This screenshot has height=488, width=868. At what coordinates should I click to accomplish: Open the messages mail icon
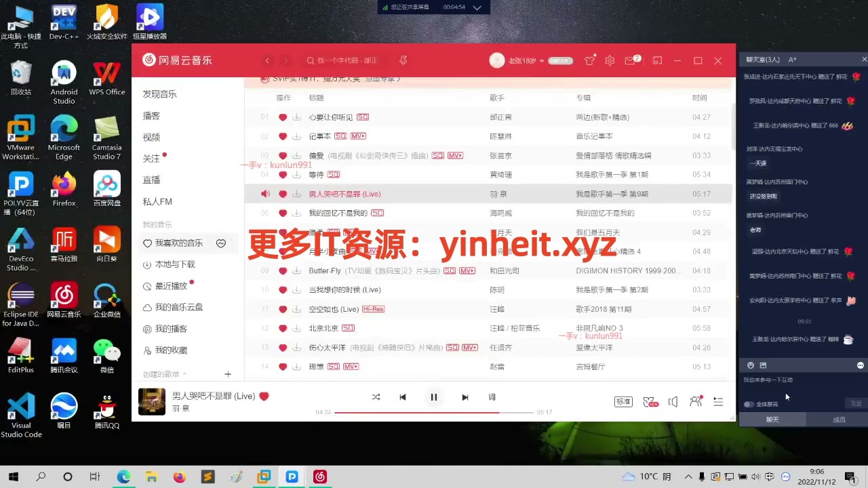point(631,61)
